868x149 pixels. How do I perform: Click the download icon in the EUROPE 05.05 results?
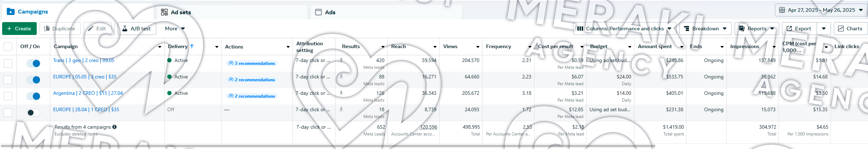click(341, 76)
